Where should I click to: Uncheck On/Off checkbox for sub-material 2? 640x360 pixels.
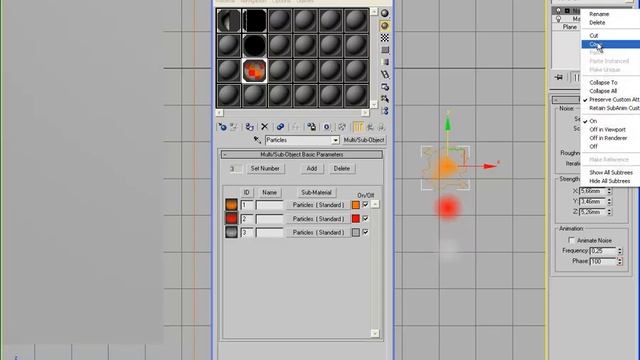pyautogui.click(x=365, y=218)
